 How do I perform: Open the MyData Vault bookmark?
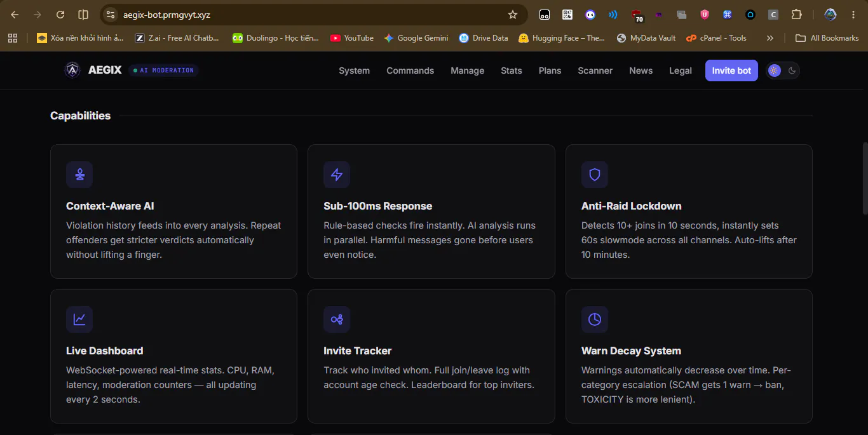646,38
